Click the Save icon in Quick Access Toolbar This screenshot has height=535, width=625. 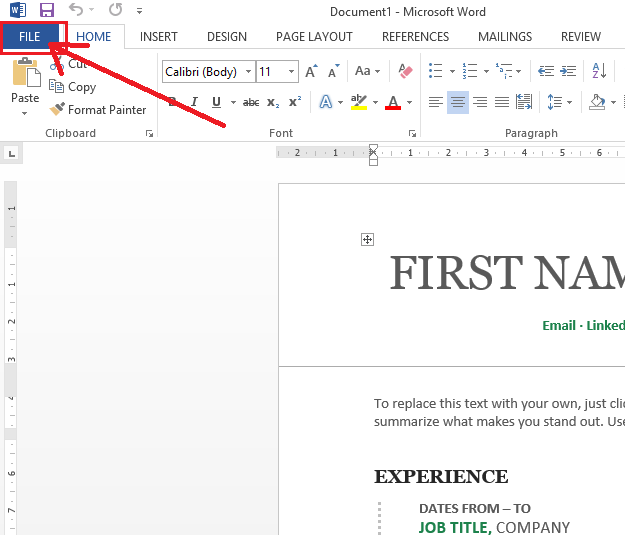pyautogui.click(x=47, y=10)
